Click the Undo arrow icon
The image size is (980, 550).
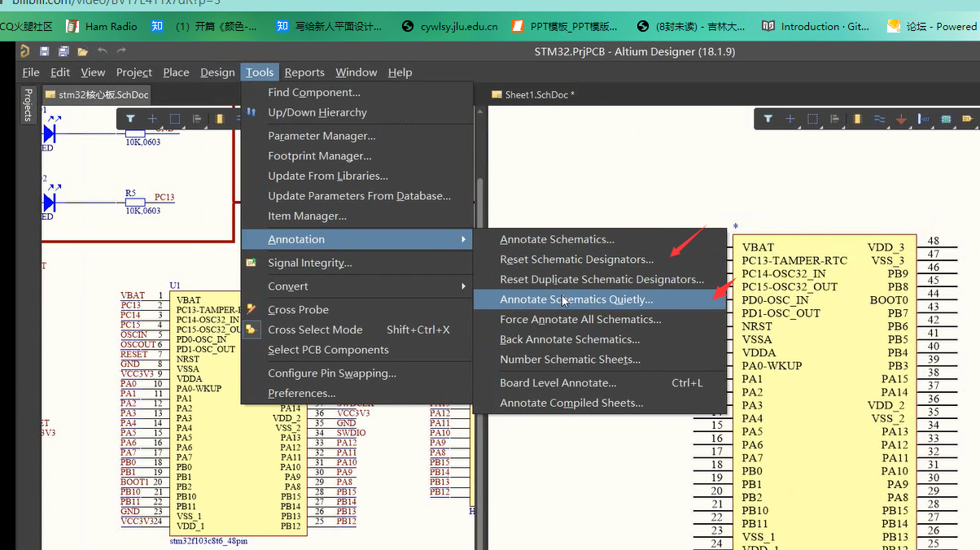103,51
